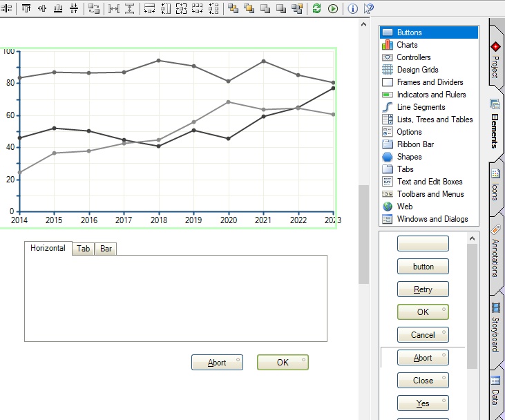505x420 pixels.
Task: Select the Bar tab in the canvas widget
Action: pos(106,249)
